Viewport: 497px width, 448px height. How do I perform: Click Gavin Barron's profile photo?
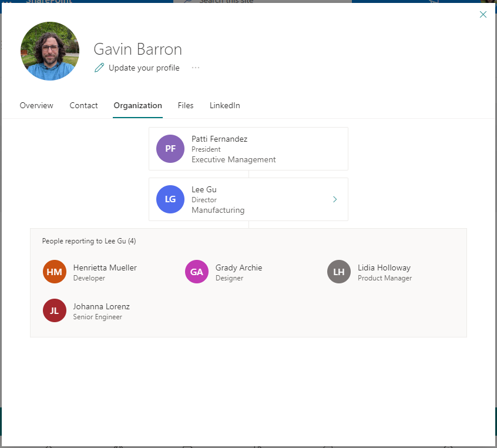(x=49, y=51)
